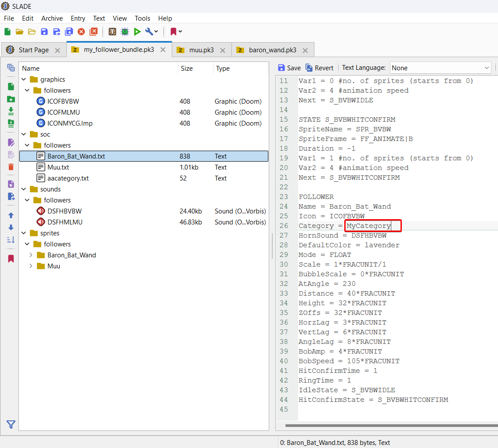Click the Save All toolbar icon
The image size is (498, 448).
(x=69, y=32)
